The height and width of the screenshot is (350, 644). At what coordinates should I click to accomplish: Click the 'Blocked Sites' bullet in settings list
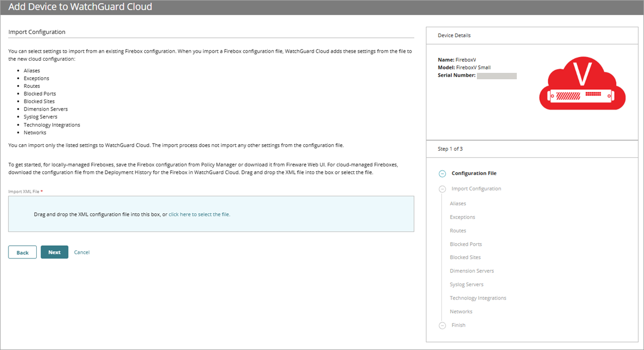pyautogui.click(x=39, y=102)
